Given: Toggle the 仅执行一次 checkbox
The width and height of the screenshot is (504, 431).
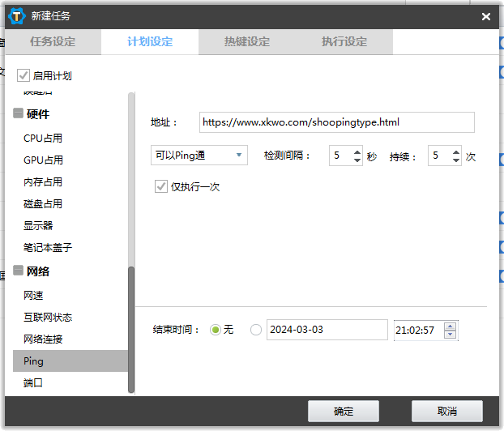Looking at the screenshot, I should pyautogui.click(x=161, y=186).
